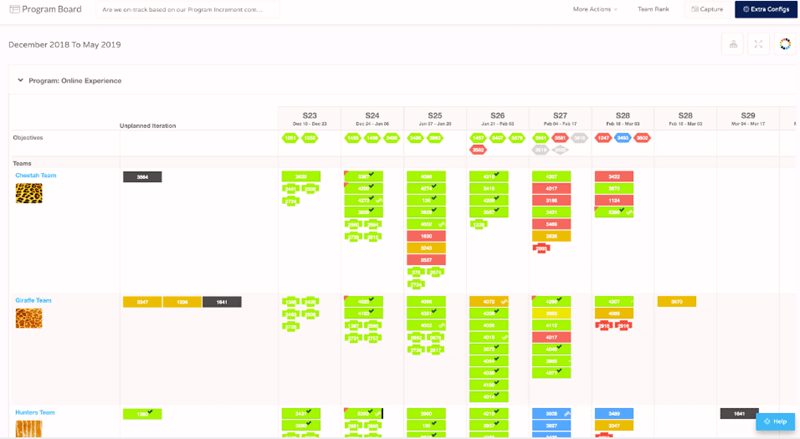Open the Help chat widget
This screenshot has height=439, width=800.
pos(775,421)
